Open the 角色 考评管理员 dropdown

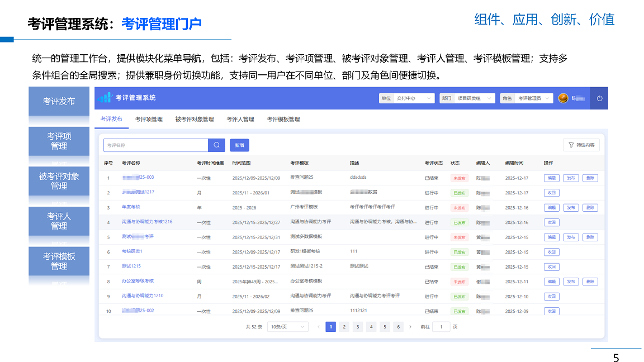pyautogui.click(x=527, y=98)
